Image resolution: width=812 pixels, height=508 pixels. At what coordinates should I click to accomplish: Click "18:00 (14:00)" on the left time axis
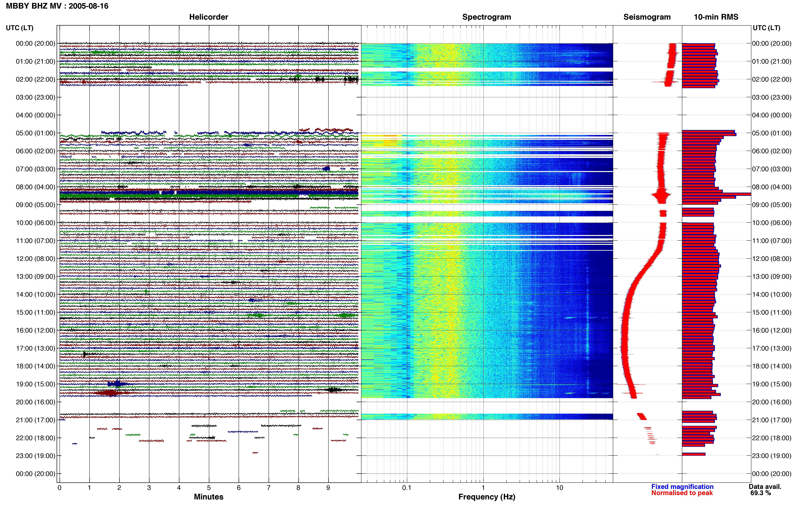tap(36, 366)
